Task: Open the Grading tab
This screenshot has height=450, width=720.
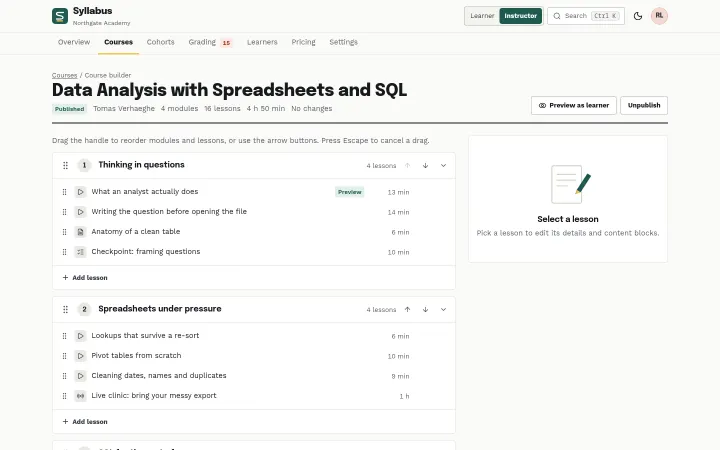Action: tap(210, 42)
